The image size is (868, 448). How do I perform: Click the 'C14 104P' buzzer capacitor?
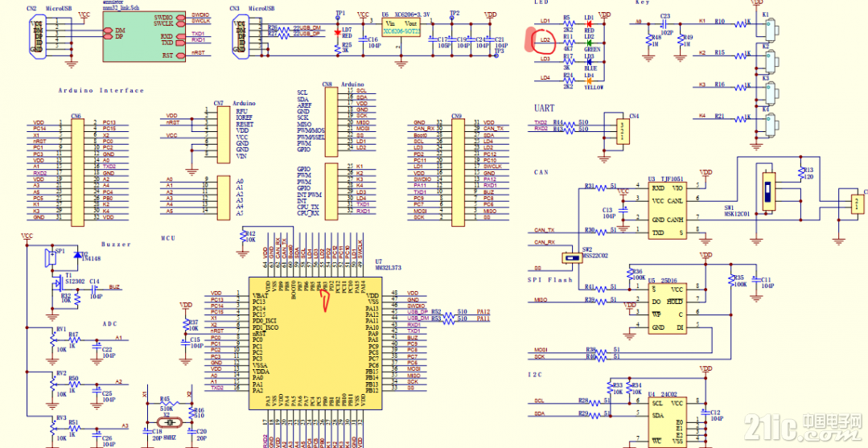tap(95, 289)
